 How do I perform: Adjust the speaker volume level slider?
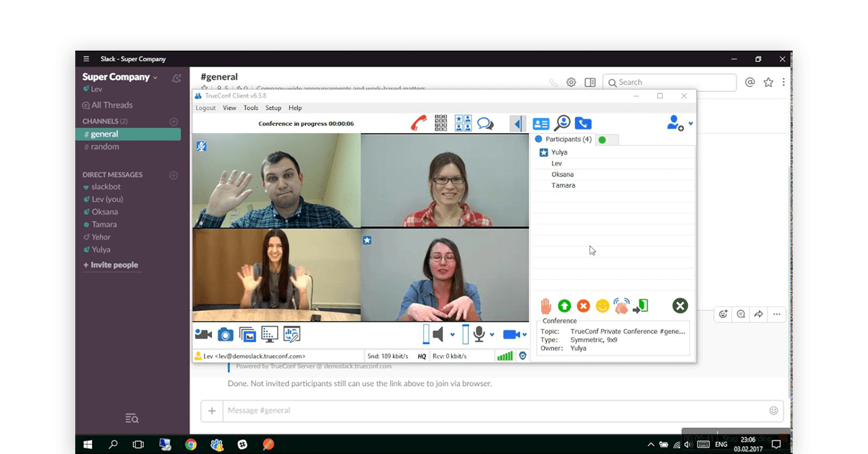coord(426,334)
